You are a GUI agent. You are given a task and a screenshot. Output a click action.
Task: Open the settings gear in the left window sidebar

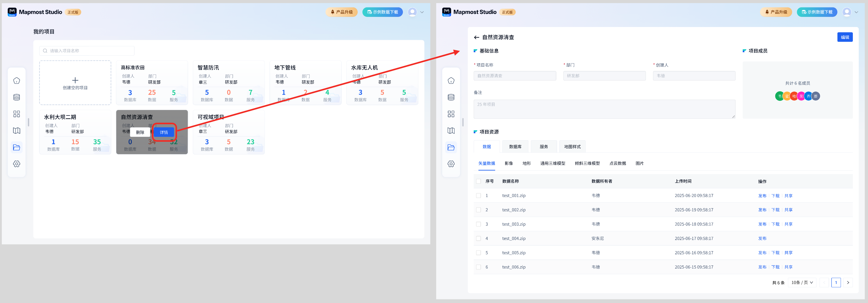click(16, 164)
